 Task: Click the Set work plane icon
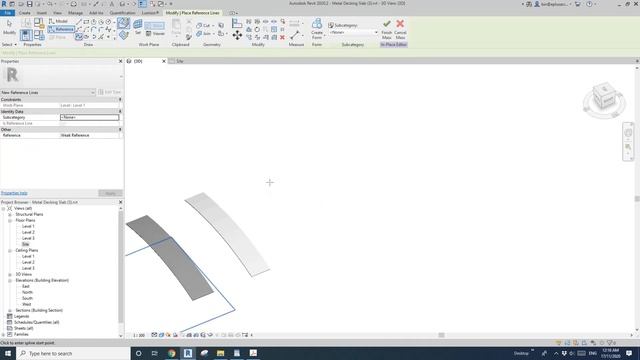(138, 27)
